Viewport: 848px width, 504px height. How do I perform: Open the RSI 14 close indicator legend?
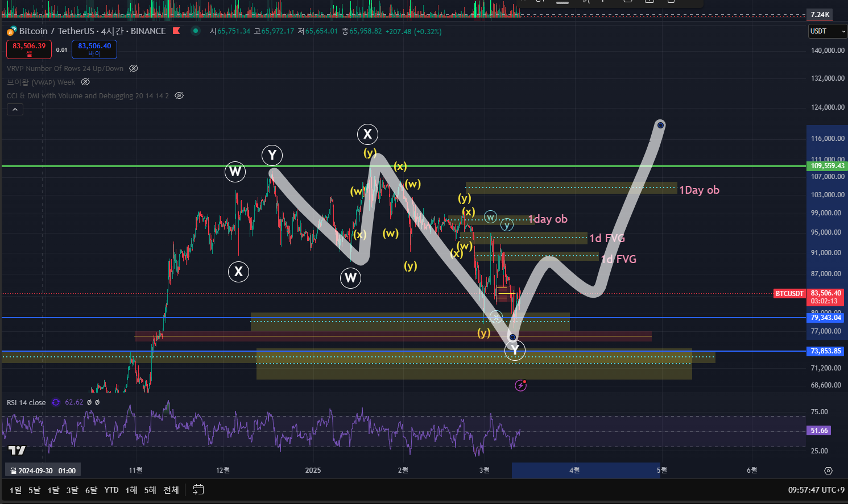click(x=26, y=402)
